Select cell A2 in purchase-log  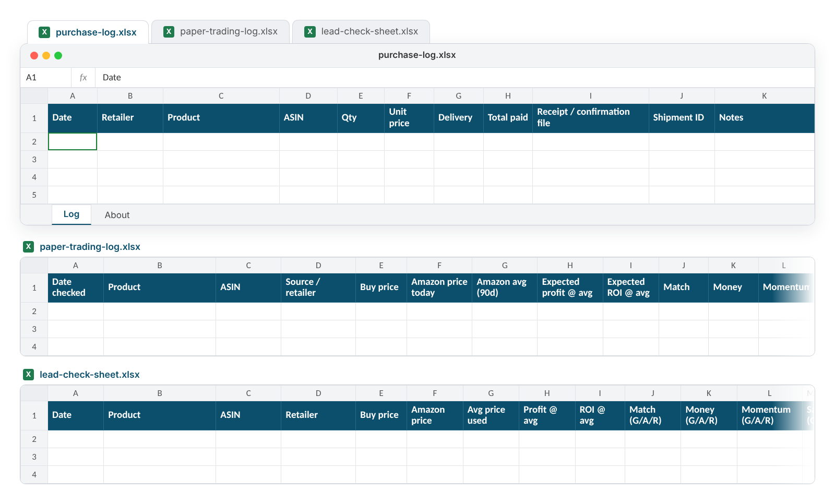(x=73, y=141)
